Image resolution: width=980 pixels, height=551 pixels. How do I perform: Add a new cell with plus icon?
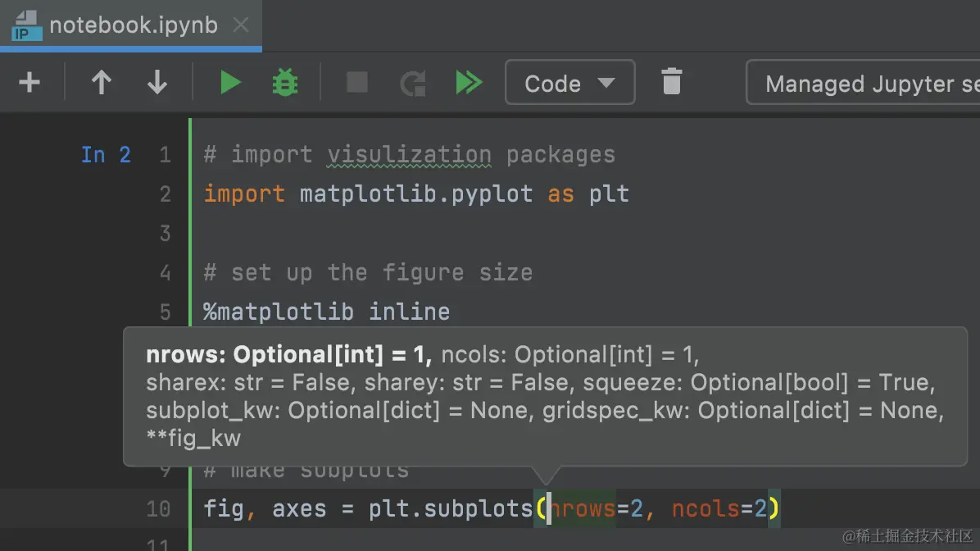pyautogui.click(x=29, y=83)
